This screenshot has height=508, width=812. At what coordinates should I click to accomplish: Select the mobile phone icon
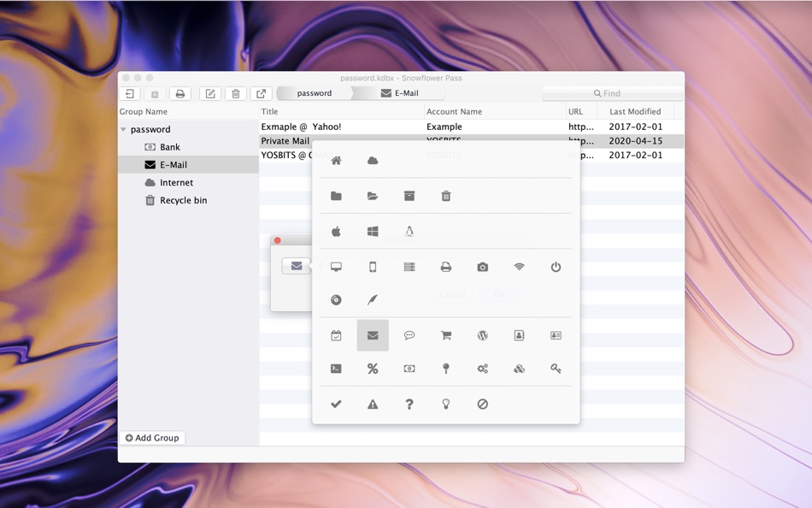point(373,267)
